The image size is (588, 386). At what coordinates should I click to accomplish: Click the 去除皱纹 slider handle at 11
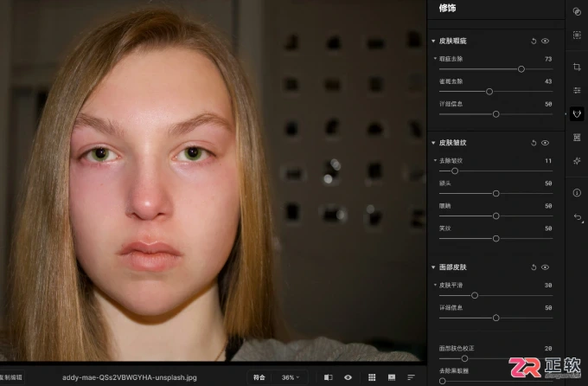click(455, 170)
